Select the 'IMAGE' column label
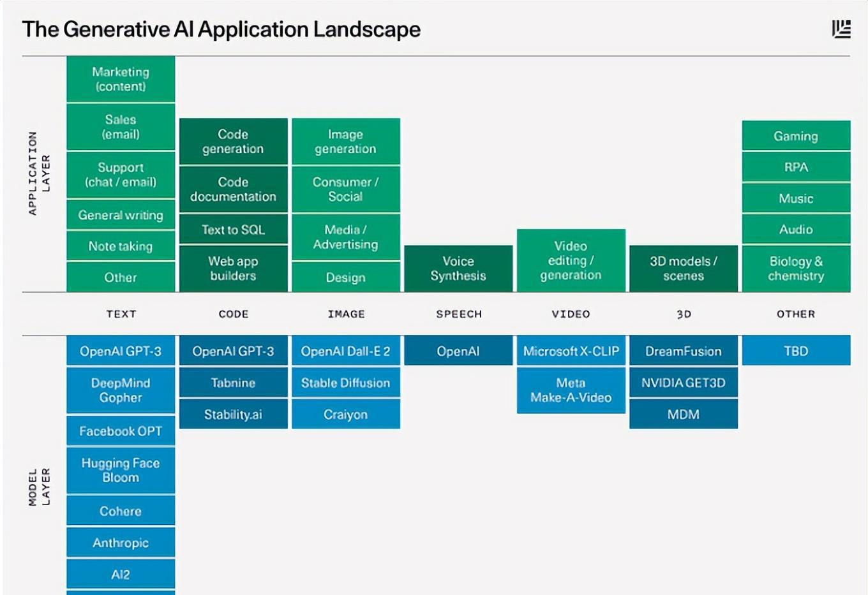The image size is (868, 595). [347, 314]
